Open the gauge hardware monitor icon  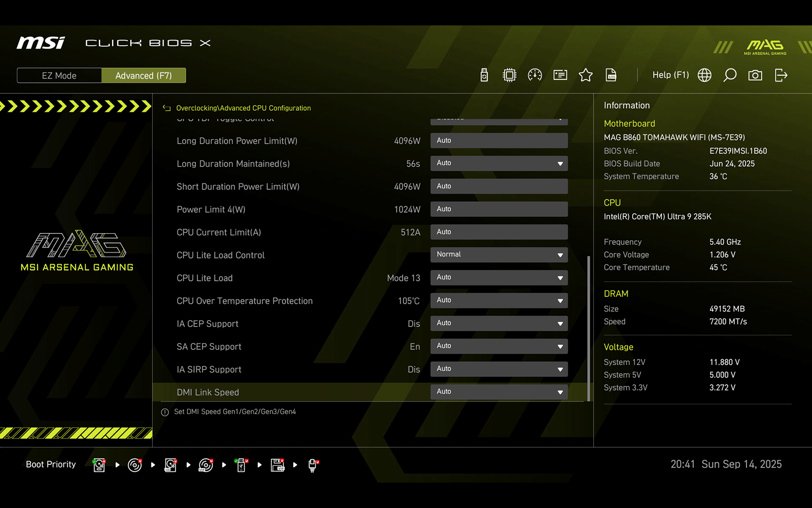click(x=535, y=75)
